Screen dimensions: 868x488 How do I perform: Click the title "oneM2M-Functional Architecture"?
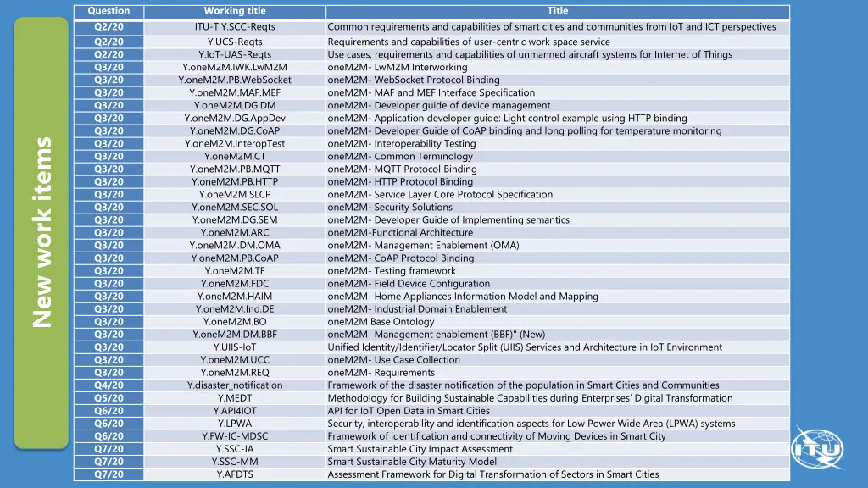coord(400,233)
